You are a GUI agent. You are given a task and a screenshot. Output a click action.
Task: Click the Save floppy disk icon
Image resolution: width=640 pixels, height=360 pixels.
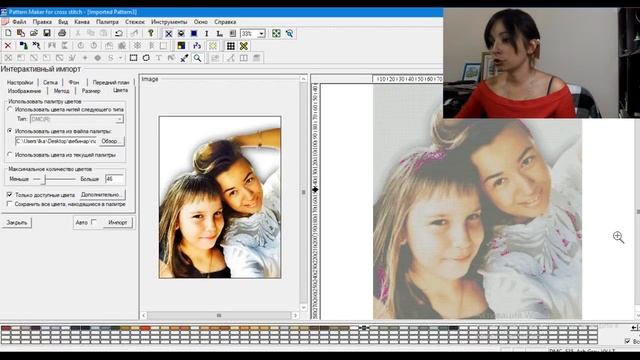(47, 33)
